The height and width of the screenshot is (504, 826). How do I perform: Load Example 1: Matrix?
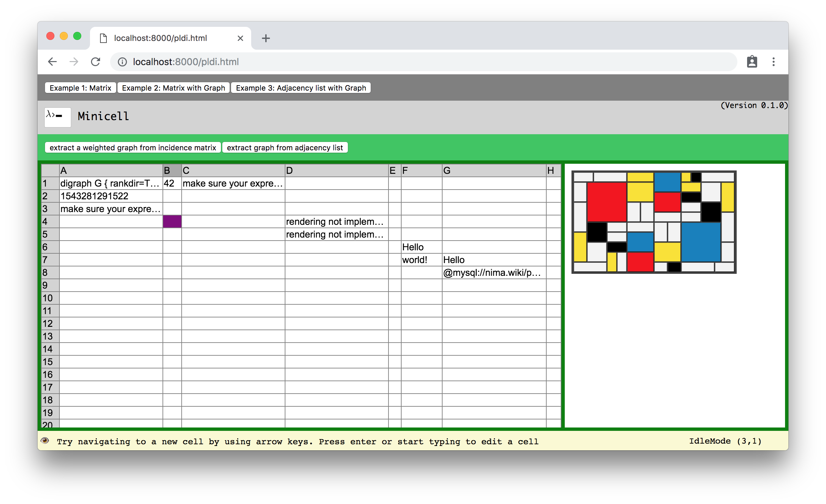(x=80, y=88)
